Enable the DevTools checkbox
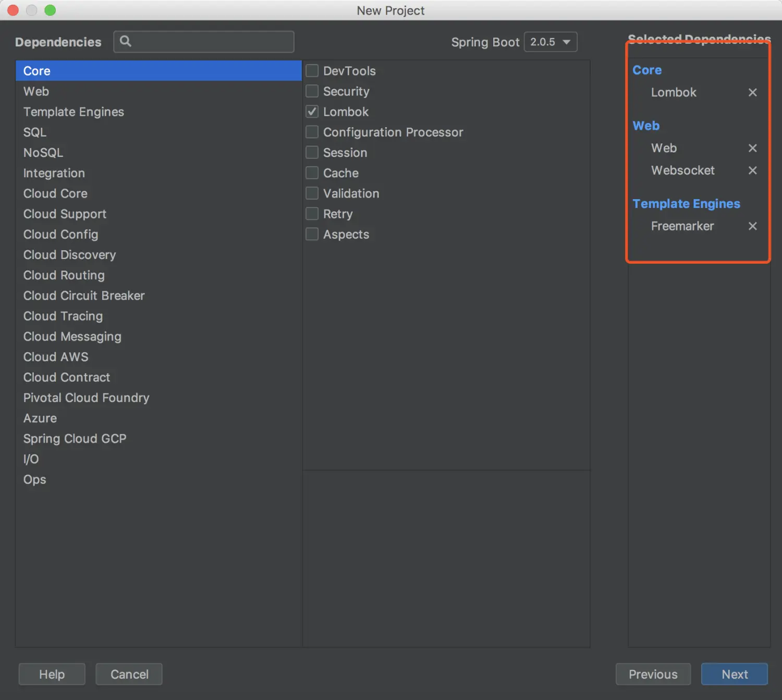The width and height of the screenshot is (782, 700). click(312, 71)
